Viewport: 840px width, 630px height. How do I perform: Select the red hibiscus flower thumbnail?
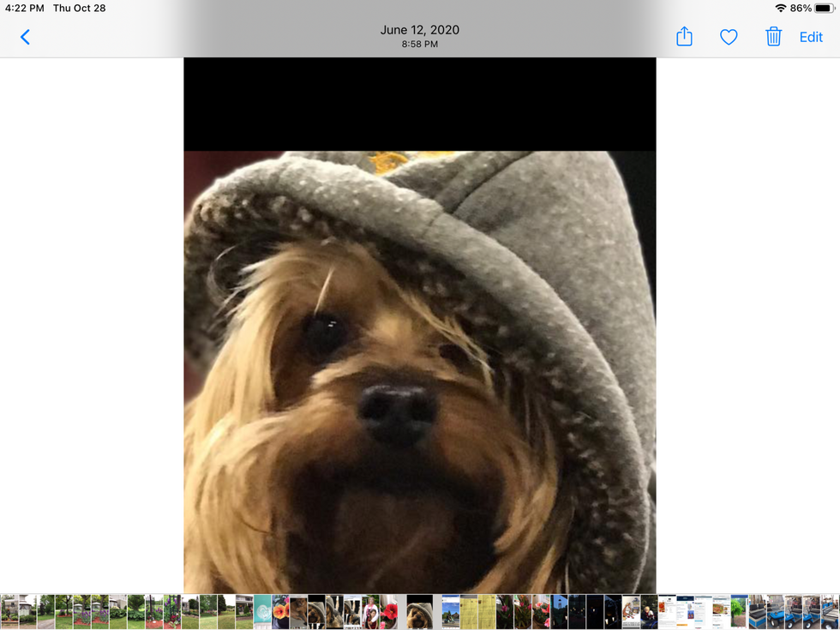tap(389, 612)
